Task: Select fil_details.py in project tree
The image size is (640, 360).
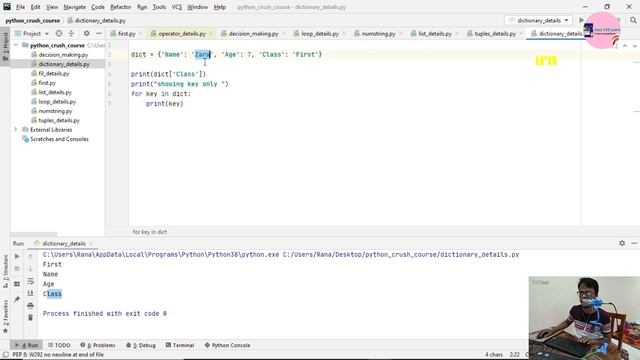Action: pos(54,73)
